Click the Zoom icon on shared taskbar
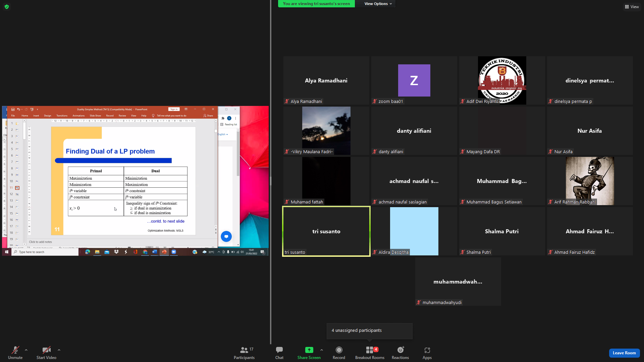Viewport: 644px width, 362px height. [x=174, y=252]
